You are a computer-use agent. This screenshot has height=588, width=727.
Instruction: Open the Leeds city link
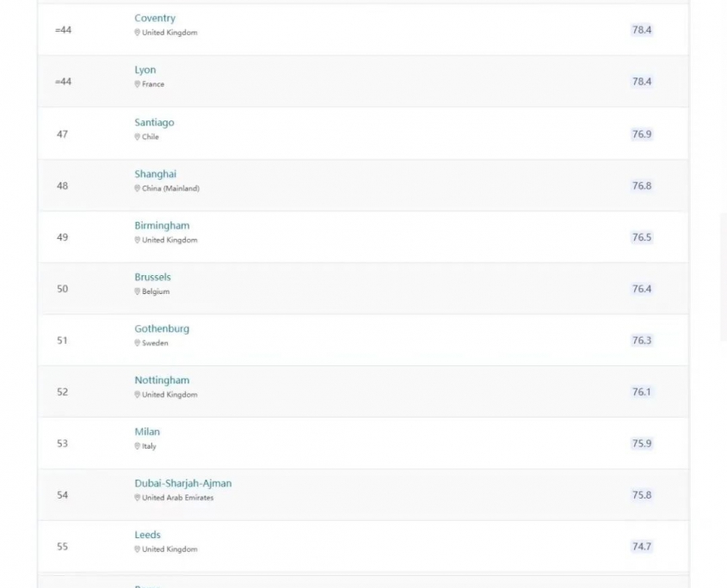pyautogui.click(x=147, y=535)
